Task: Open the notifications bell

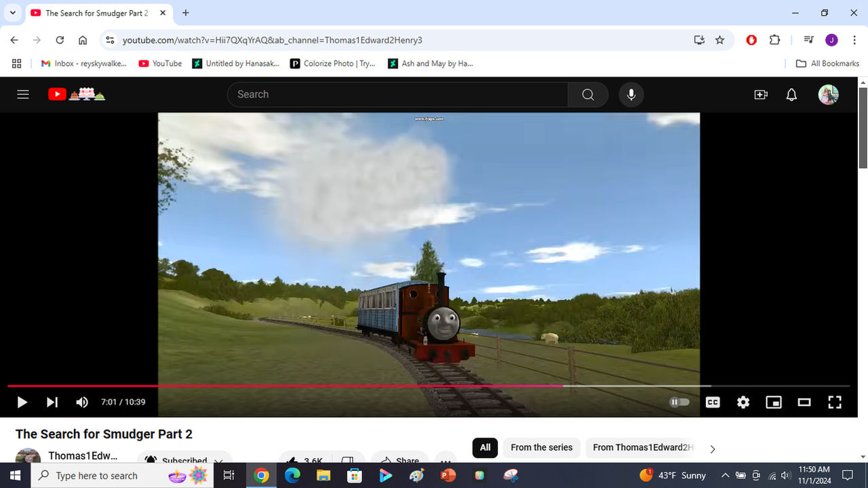Action: point(791,94)
